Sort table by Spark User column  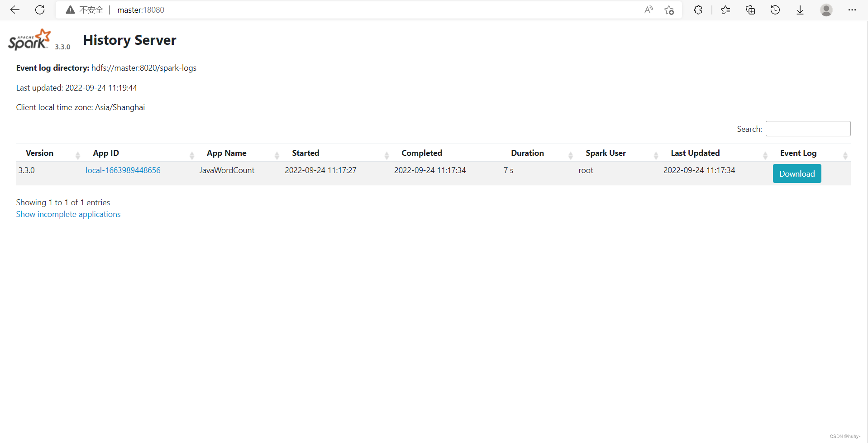[606, 153]
